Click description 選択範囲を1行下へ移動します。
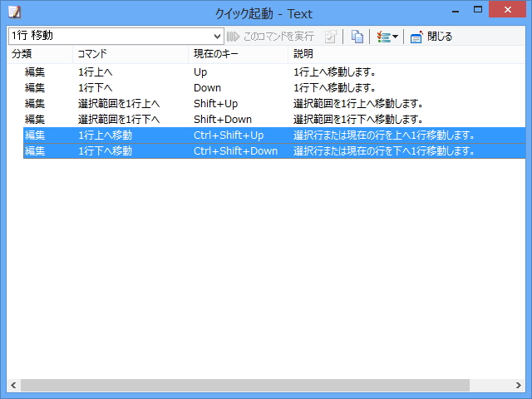This screenshot has width=532, height=399. tap(358, 120)
